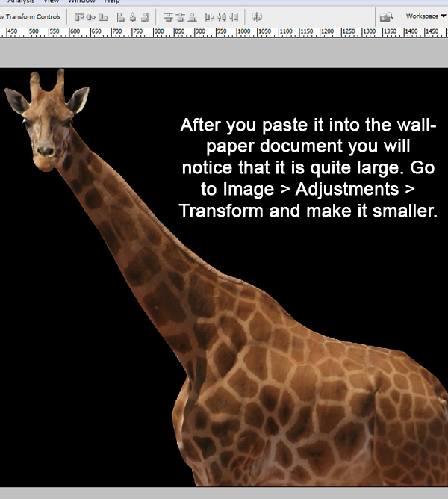Click the Align Horizontal Centers icon

pyautogui.click(x=133, y=17)
